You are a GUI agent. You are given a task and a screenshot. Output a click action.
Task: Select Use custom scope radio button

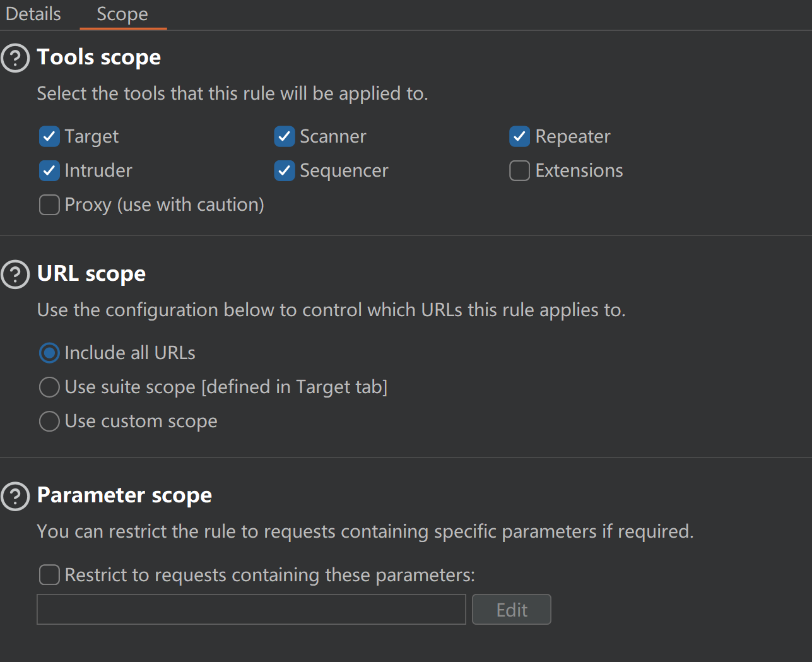tap(49, 421)
